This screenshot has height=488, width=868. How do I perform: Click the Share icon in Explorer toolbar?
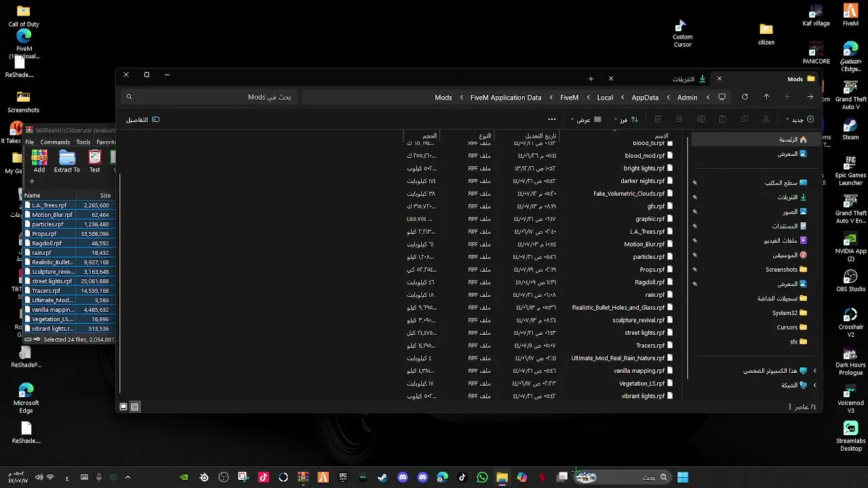[679, 119]
